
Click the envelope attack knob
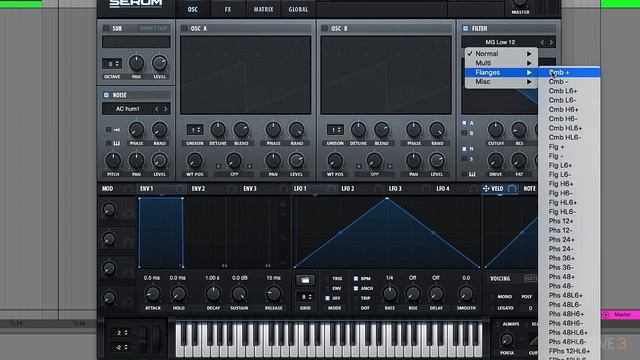tap(153, 293)
